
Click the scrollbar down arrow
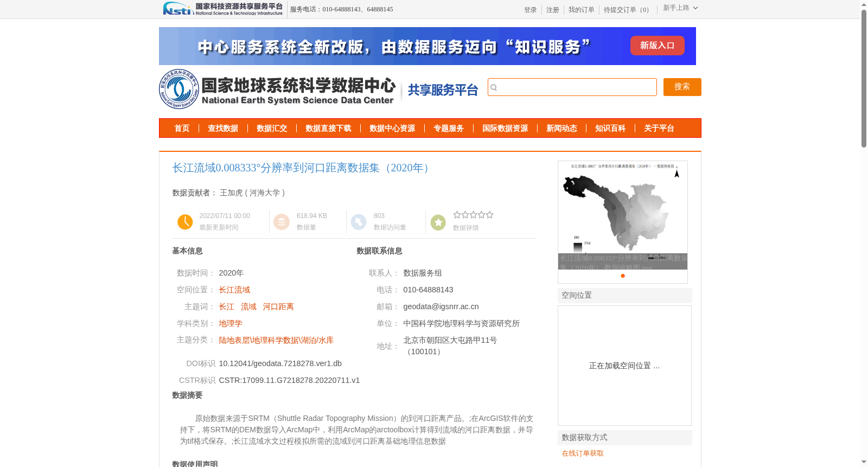click(x=864, y=463)
